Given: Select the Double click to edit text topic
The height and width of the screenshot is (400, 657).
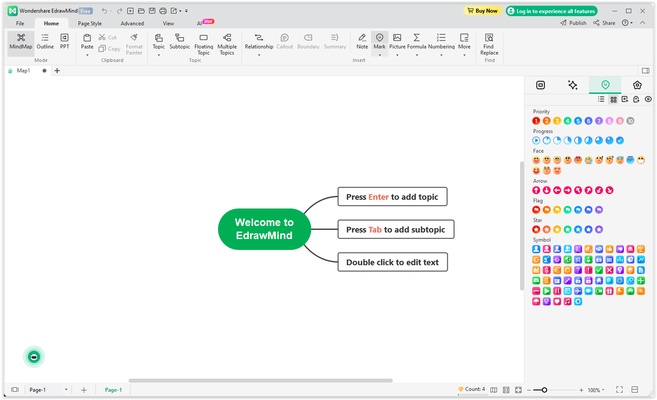Looking at the screenshot, I should (x=393, y=262).
